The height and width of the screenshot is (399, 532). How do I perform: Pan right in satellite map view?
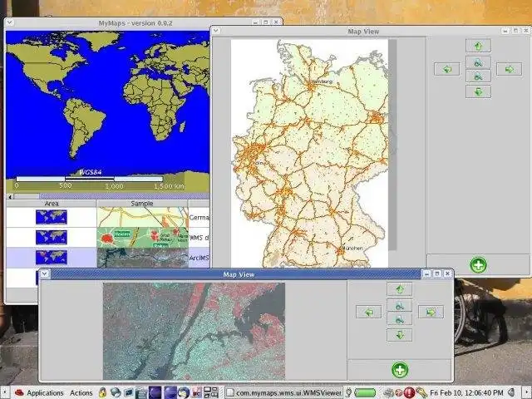(431, 312)
